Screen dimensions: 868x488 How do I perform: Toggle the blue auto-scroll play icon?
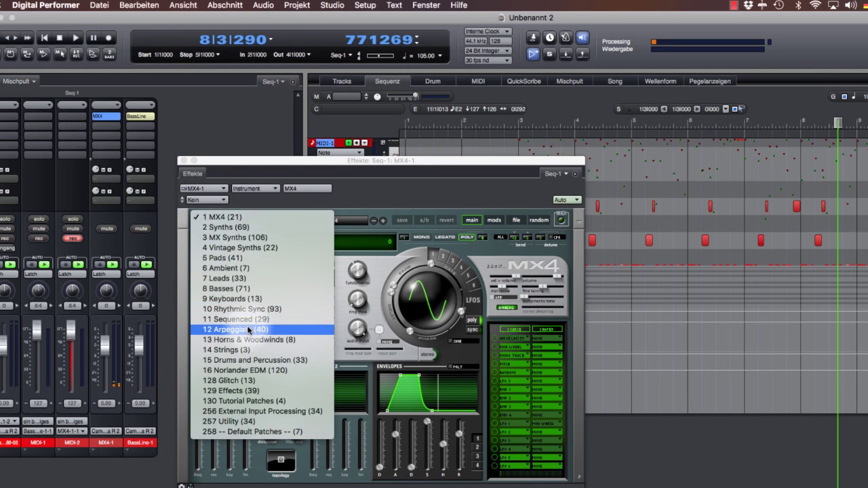(x=533, y=54)
